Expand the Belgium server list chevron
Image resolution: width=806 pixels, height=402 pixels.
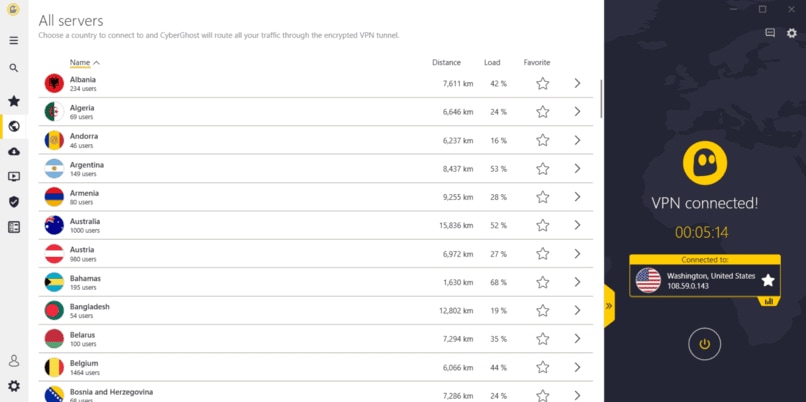point(577,367)
